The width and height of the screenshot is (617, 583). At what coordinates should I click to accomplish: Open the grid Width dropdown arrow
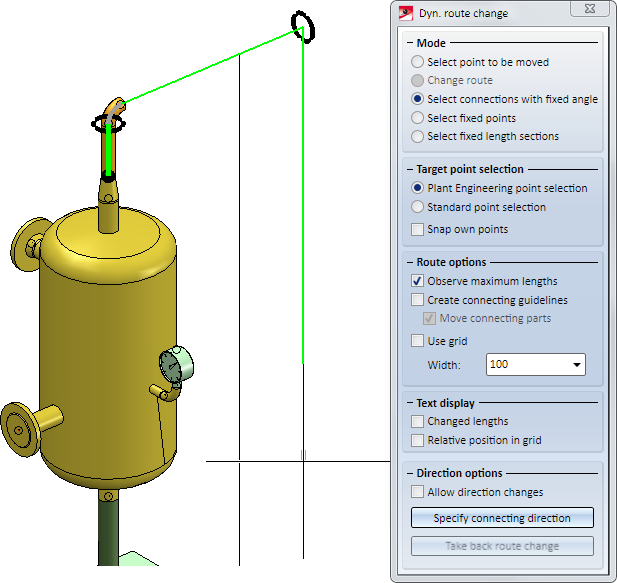576,365
